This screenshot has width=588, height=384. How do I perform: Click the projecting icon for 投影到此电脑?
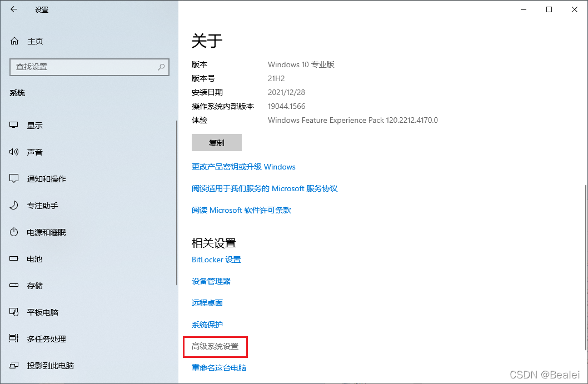pos(14,365)
